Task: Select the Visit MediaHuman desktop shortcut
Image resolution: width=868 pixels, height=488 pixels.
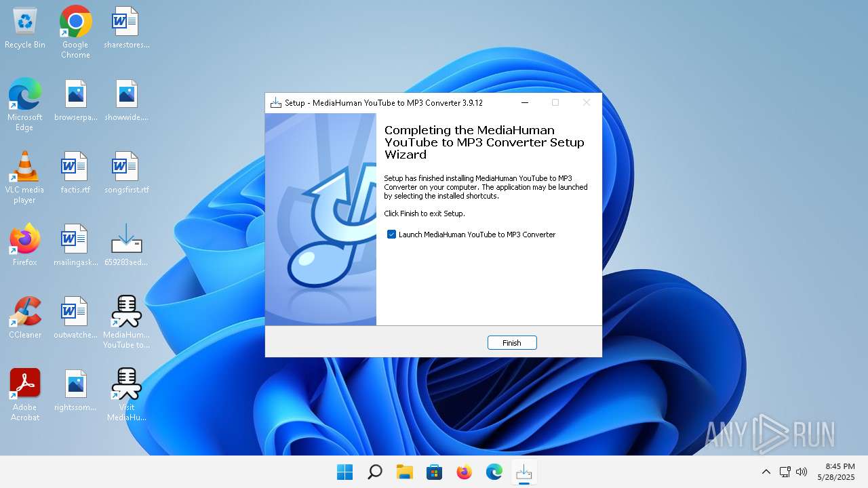Action: click(x=126, y=394)
